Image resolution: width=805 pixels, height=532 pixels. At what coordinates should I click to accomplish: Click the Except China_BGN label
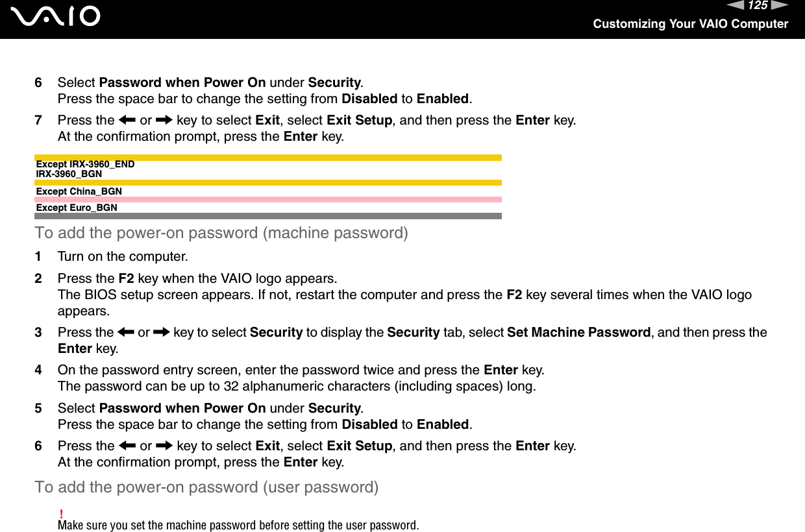click(x=79, y=191)
